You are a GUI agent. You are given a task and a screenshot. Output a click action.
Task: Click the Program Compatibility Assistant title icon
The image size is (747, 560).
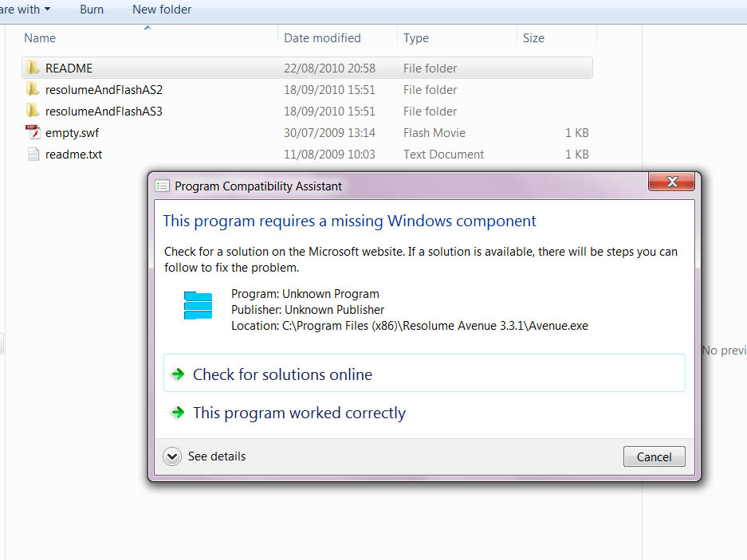(x=162, y=186)
